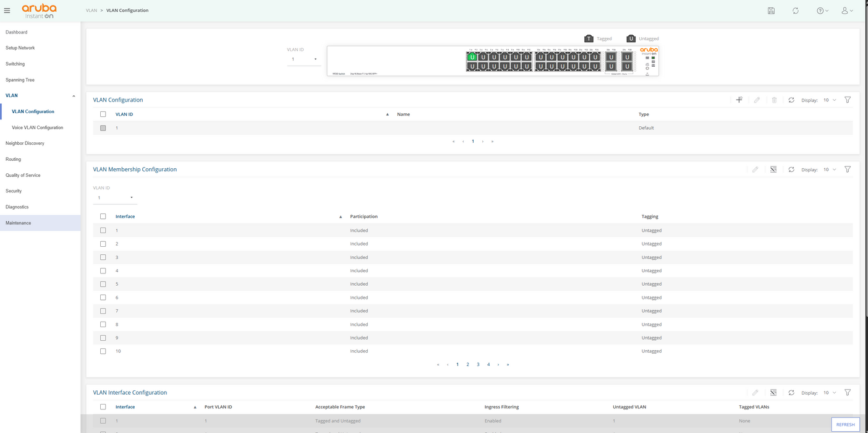This screenshot has width=868, height=433.
Task: Save configuration using the floppy disk icon
Action: (x=771, y=11)
